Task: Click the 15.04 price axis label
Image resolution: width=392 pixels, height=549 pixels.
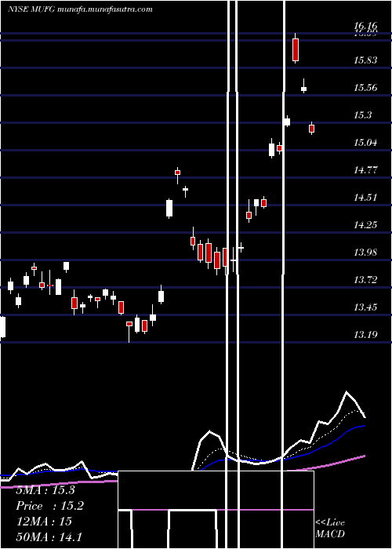Action: 365,142
